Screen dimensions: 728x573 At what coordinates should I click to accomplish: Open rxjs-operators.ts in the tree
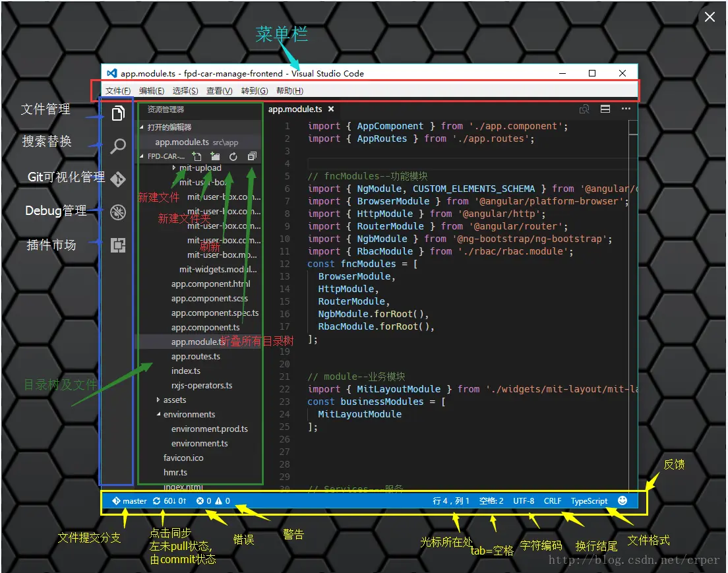point(202,385)
